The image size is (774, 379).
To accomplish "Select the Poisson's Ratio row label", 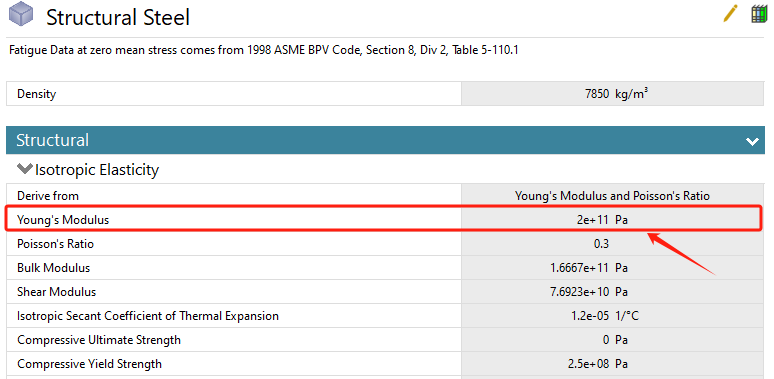I will coord(55,244).
